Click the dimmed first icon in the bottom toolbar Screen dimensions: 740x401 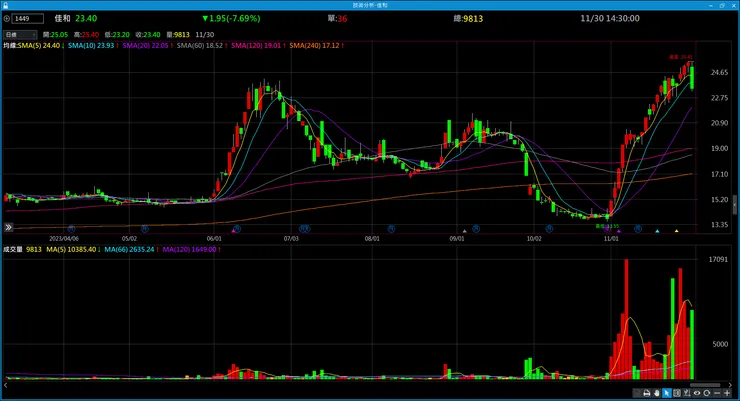(x=637, y=393)
